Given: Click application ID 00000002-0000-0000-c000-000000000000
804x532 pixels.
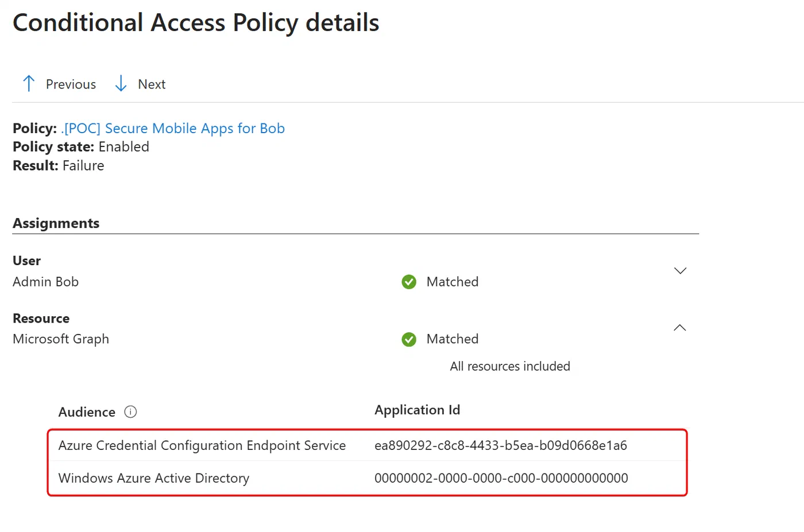Looking at the screenshot, I should click(501, 478).
